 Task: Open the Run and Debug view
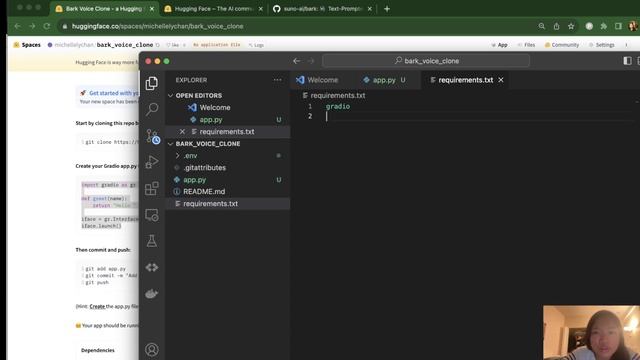pyautogui.click(x=152, y=162)
